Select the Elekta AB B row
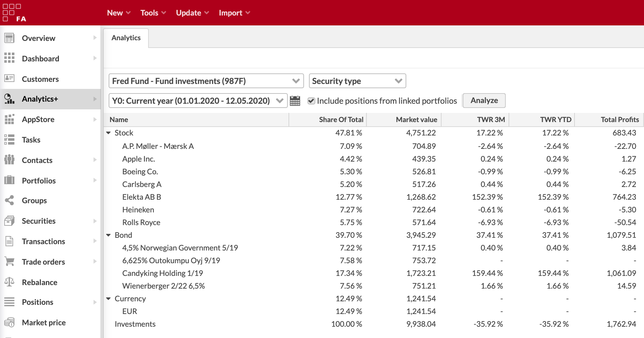Image resolution: width=644 pixels, height=338 pixels. click(374, 197)
